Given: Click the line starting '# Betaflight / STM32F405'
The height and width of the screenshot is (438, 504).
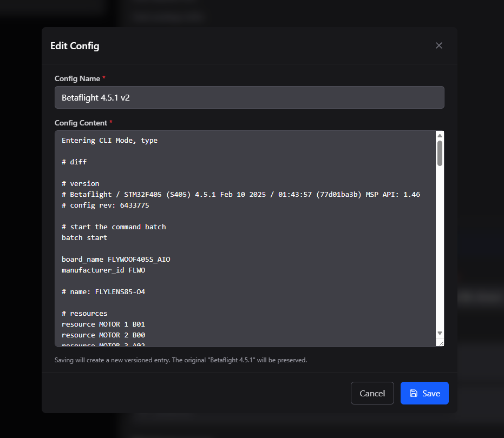Looking at the screenshot, I should pyautogui.click(x=241, y=194).
